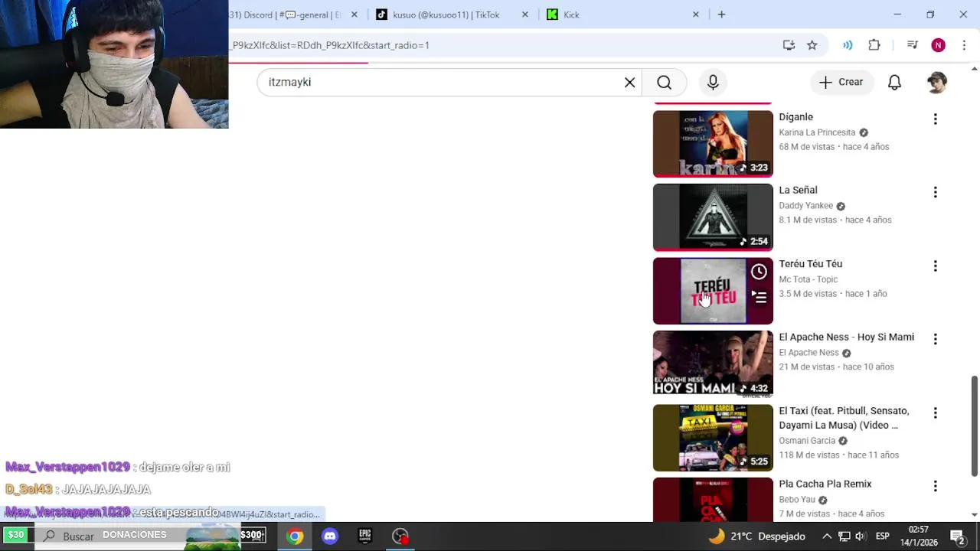Click the Crear button
This screenshot has height=551, width=980.
tap(841, 82)
